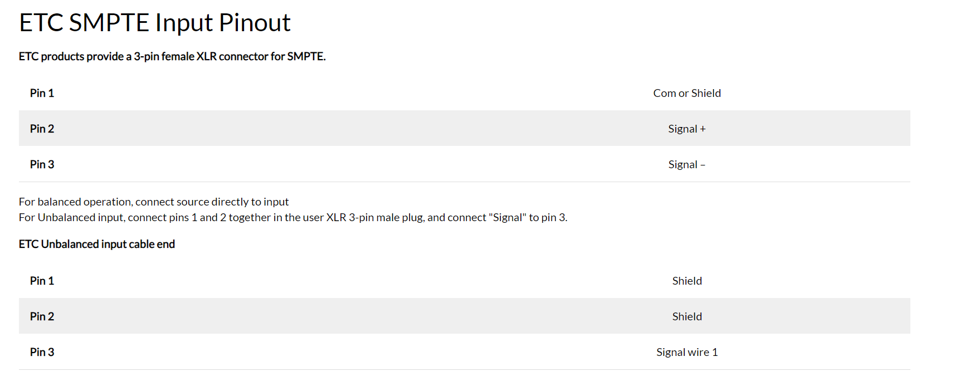Viewport: 980px width, 381px height.
Task: Click the quoted word "Signal" in the instructions
Action: point(507,217)
